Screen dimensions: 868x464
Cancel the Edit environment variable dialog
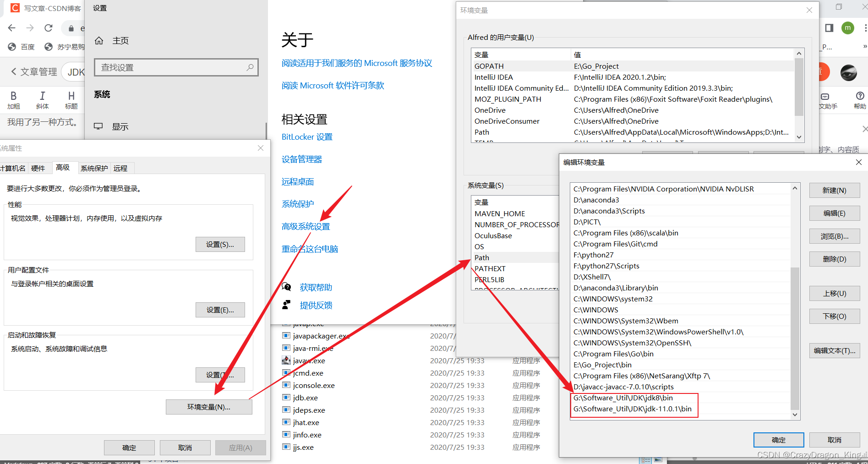[x=835, y=440]
